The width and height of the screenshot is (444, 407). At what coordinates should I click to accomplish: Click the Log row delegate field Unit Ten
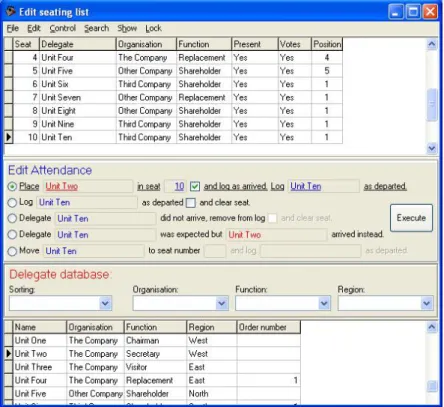[87, 203]
